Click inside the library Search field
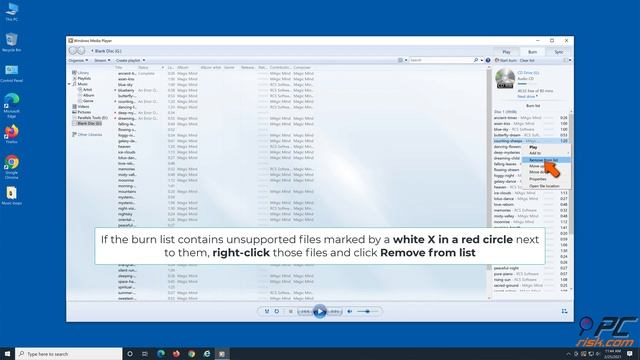 pyautogui.click(x=441, y=60)
